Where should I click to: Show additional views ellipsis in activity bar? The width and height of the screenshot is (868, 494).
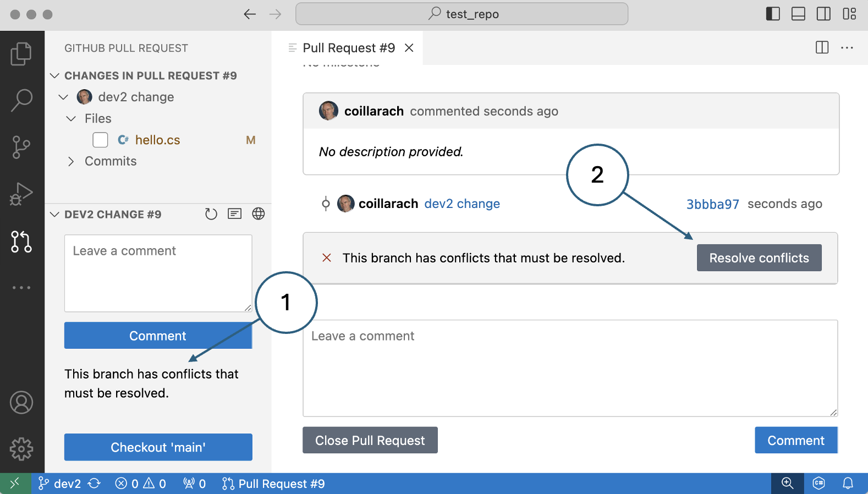point(21,288)
